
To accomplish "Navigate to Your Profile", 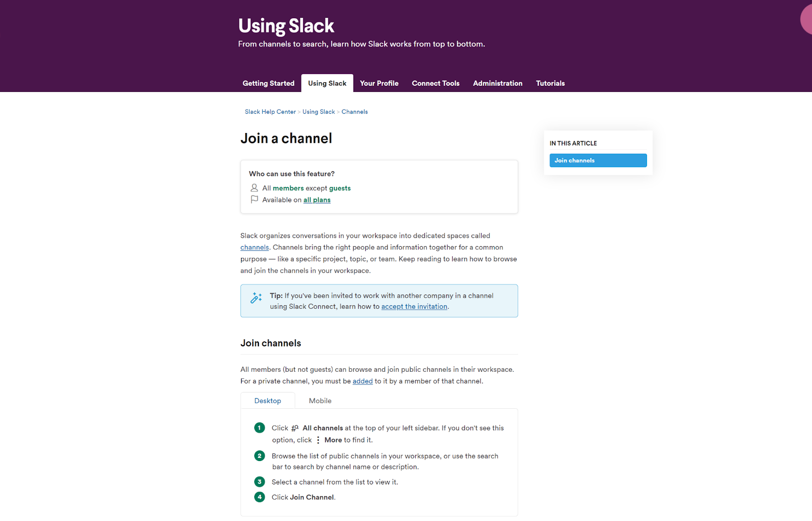I will point(379,83).
